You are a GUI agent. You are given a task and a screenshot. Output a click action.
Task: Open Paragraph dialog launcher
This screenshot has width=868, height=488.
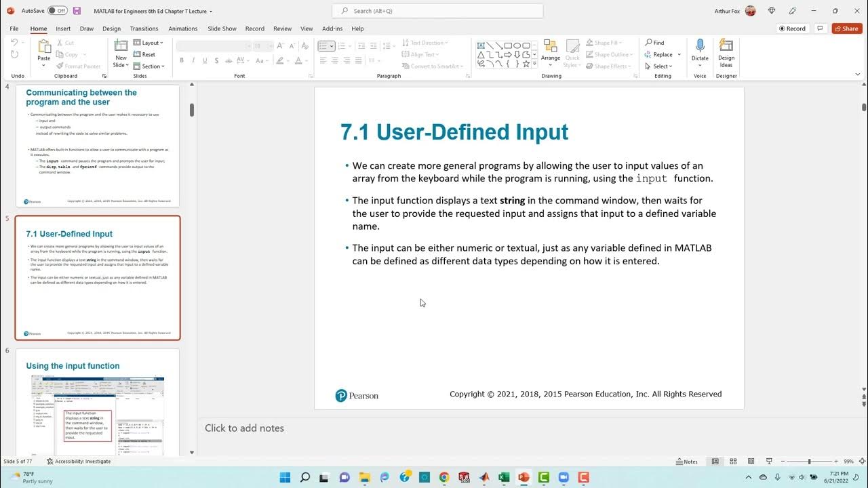(x=469, y=76)
